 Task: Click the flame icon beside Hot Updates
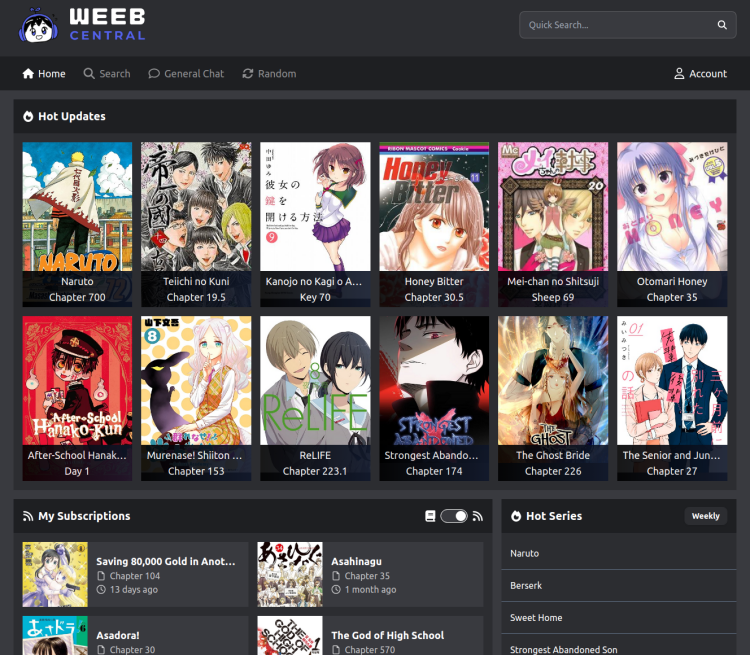click(x=28, y=116)
